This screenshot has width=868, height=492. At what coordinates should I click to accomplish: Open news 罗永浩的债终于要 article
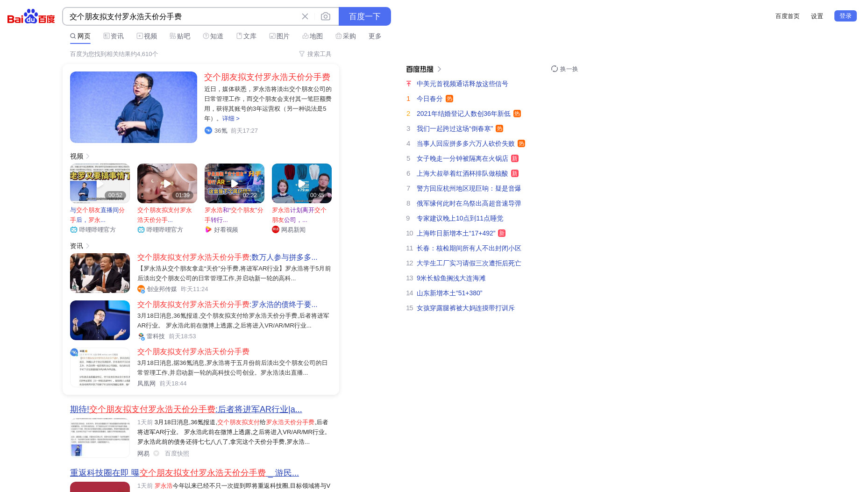[228, 305]
